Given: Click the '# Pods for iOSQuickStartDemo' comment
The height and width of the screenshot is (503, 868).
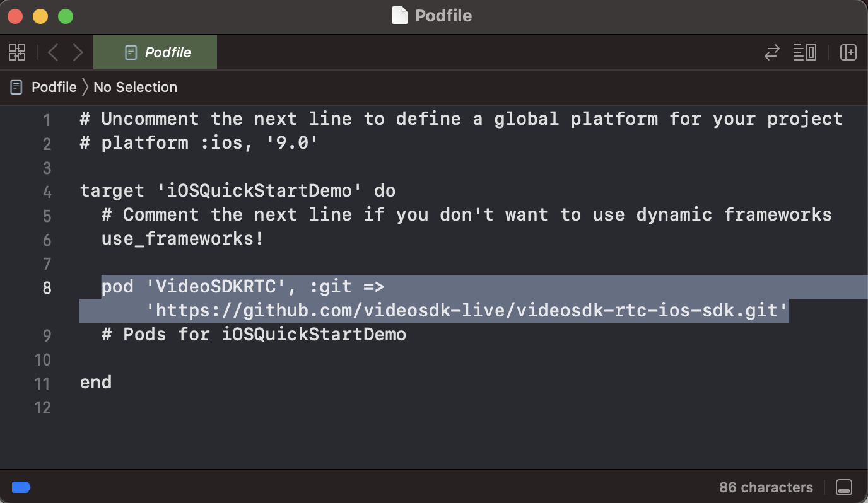Looking at the screenshot, I should [254, 335].
